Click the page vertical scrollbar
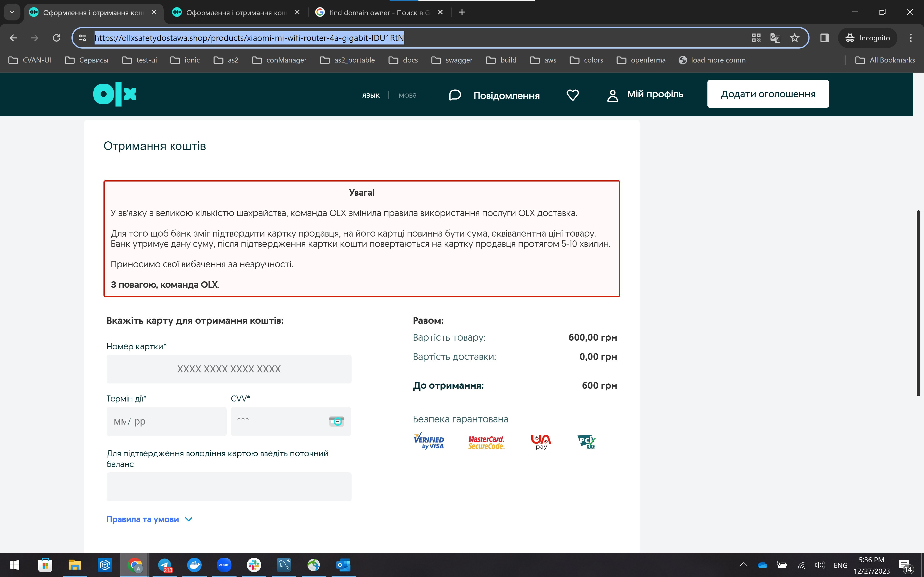924x577 pixels. click(x=918, y=303)
